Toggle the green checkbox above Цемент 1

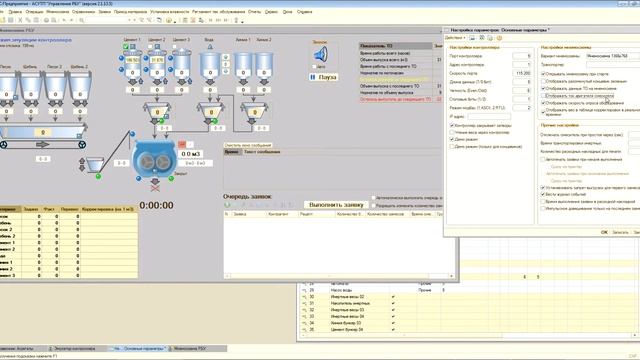click(126, 47)
